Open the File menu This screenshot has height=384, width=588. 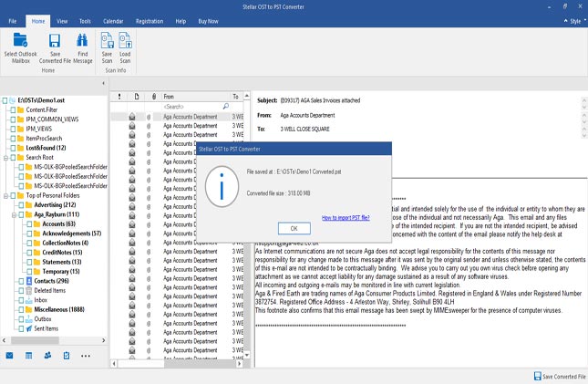click(13, 21)
